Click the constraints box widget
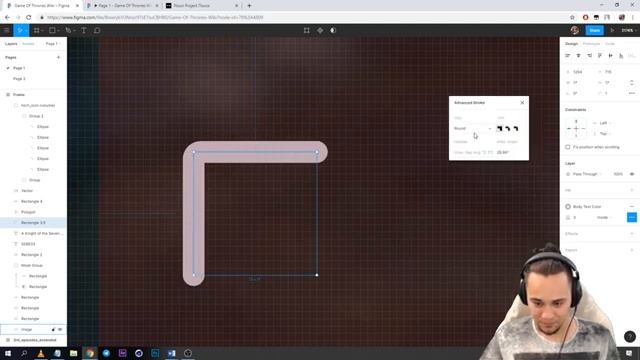 pyautogui.click(x=576, y=128)
